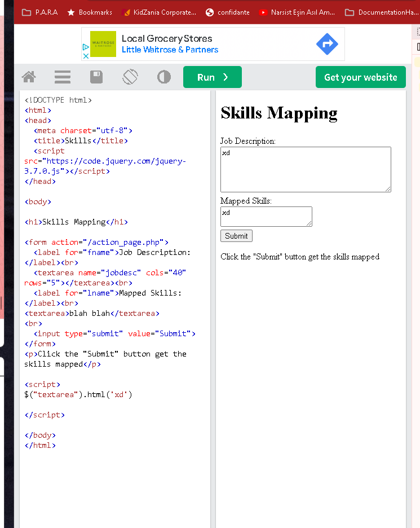Click the Mapped Skills textarea resize handle
This screenshot has height=528, width=420.
tap(310, 223)
